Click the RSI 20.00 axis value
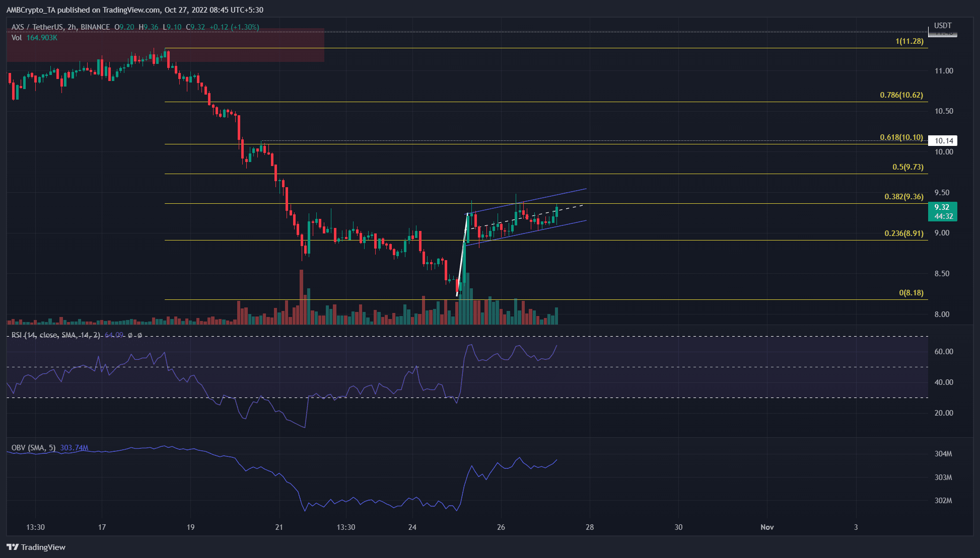This screenshot has height=558, width=980. point(944,413)
